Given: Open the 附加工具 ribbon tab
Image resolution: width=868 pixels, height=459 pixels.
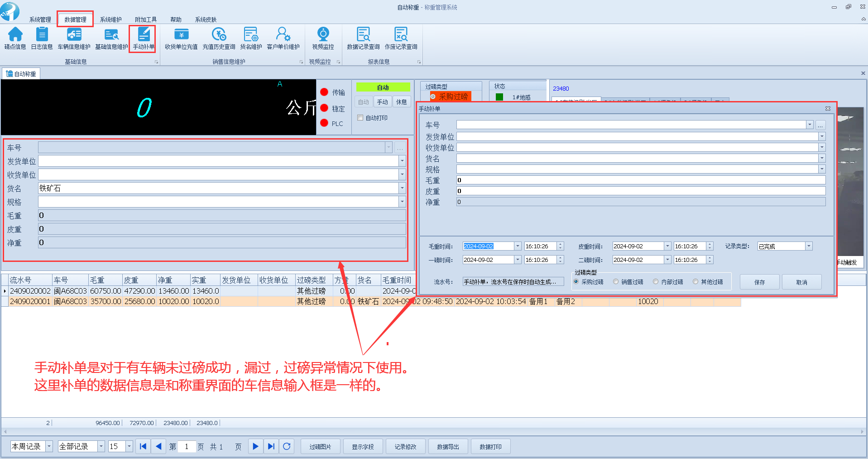Looking at the screenshot, I should point(145,19).
